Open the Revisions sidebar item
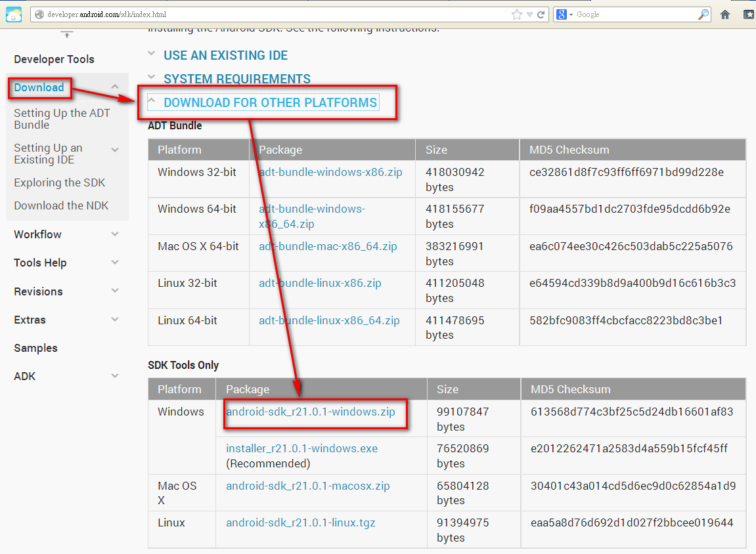Screen dimensions: 756x554 [39, 291]
